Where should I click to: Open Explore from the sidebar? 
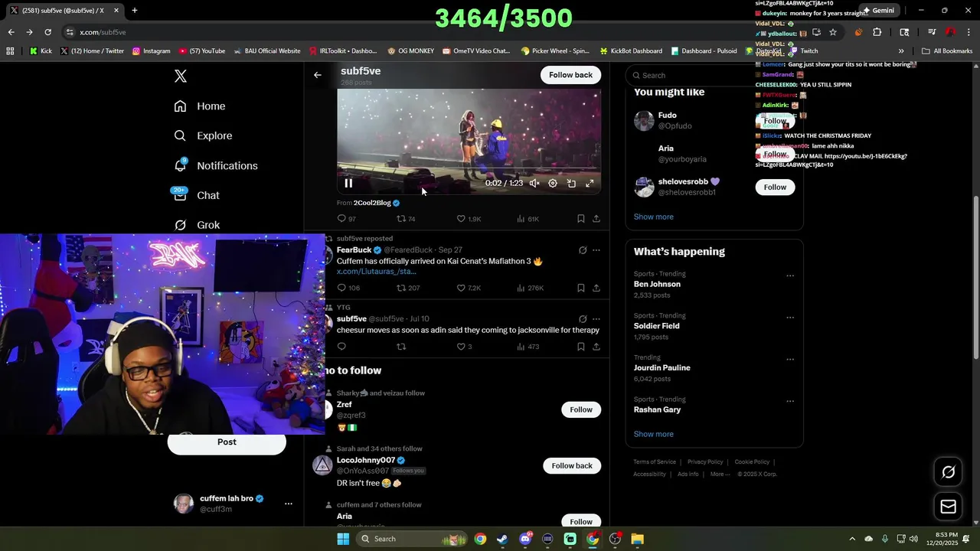click(203, 136)
